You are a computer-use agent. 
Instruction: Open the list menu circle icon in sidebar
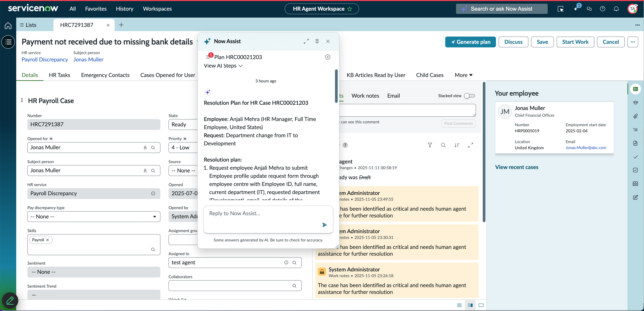click(8, 42)
